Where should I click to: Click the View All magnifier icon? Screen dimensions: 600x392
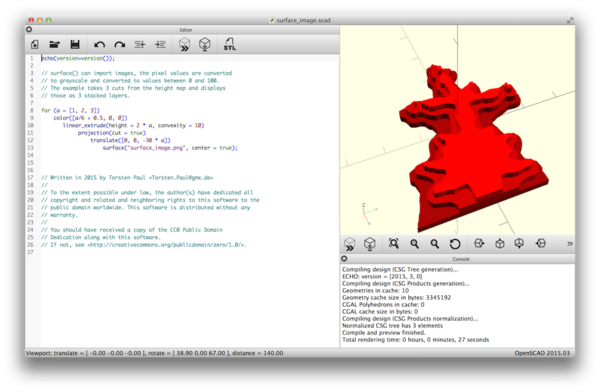pos(394,243)
